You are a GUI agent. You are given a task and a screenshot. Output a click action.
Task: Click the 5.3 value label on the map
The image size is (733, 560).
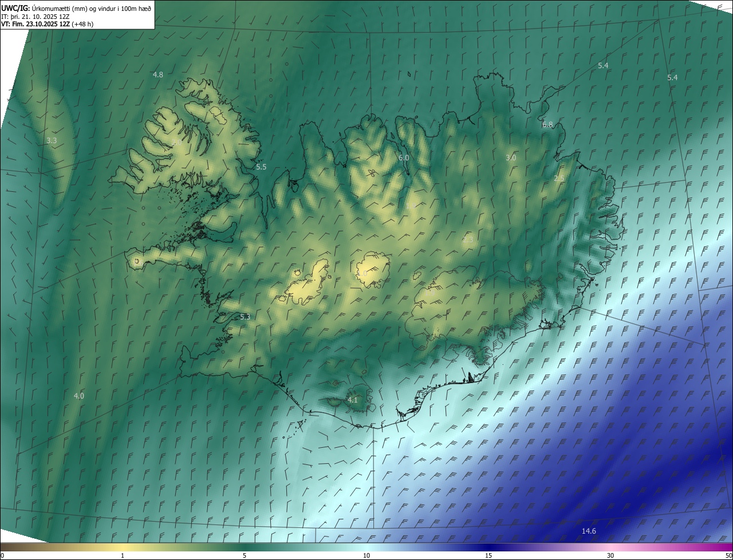[245, 317]
